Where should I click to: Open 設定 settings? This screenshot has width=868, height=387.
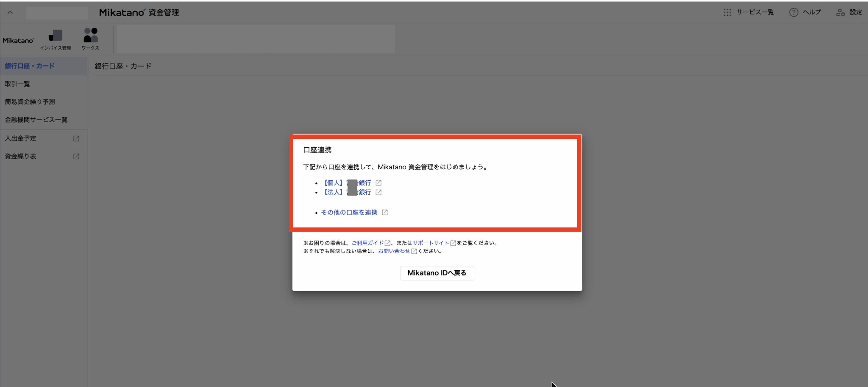point(849,12)
